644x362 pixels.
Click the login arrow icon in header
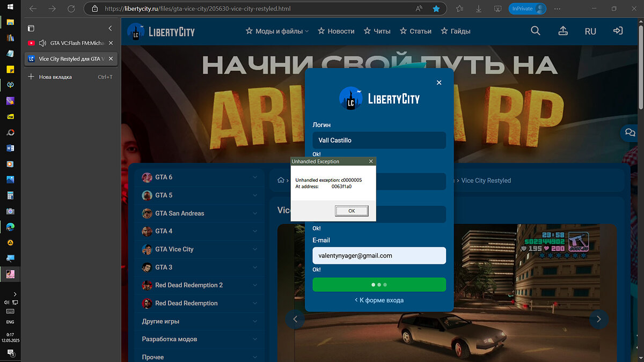[618, 31]
